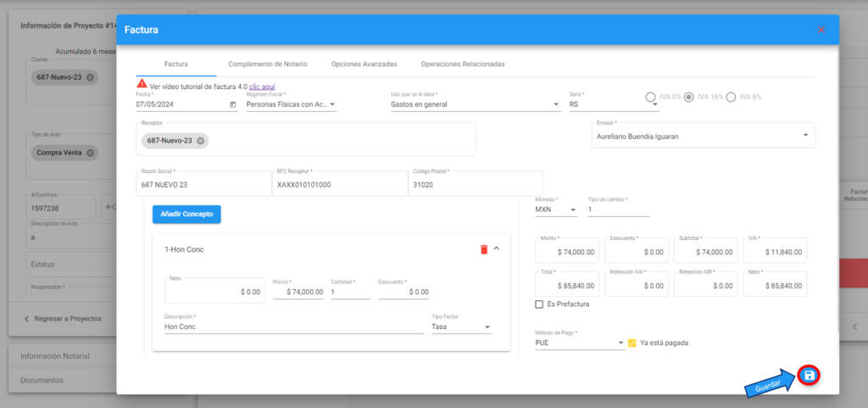The image size is (868, 408).
Task: Open the Emisor dropdown
Action: (703, 136)
